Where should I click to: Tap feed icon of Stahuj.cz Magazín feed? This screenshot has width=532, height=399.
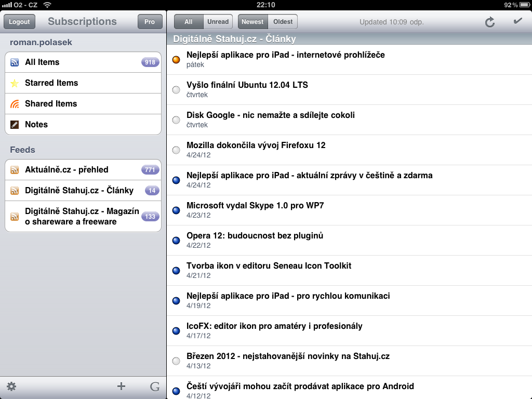coord(15,217)
